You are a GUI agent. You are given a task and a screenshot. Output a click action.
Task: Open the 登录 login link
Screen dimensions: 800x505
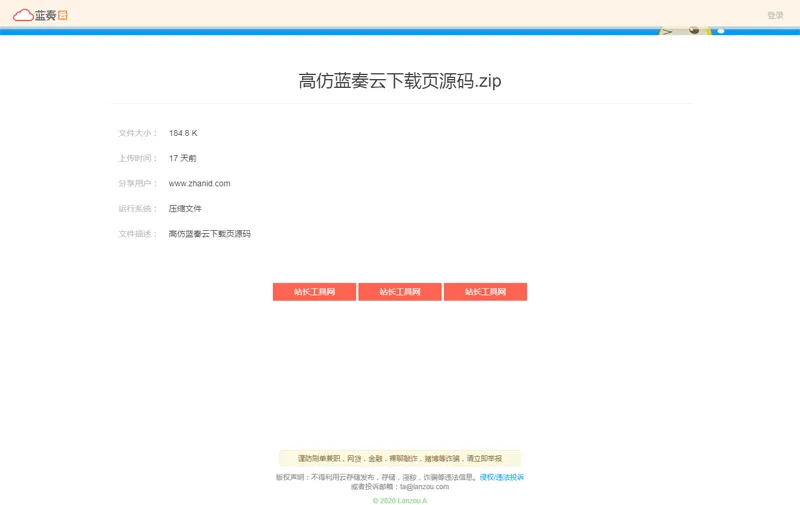point(775,15)
